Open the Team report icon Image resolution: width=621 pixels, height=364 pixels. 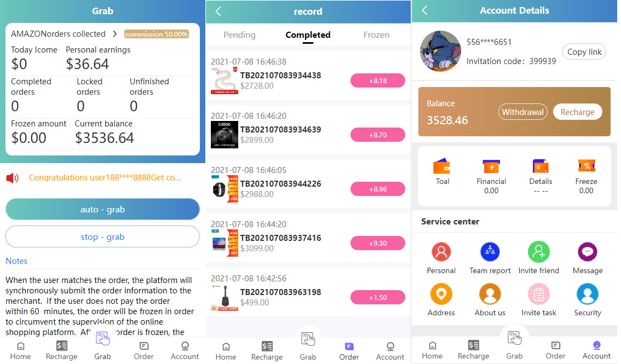490,252
